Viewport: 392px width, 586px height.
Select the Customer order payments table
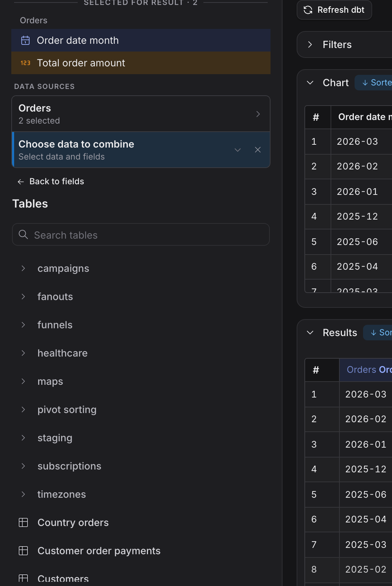(x=99, y=551)
